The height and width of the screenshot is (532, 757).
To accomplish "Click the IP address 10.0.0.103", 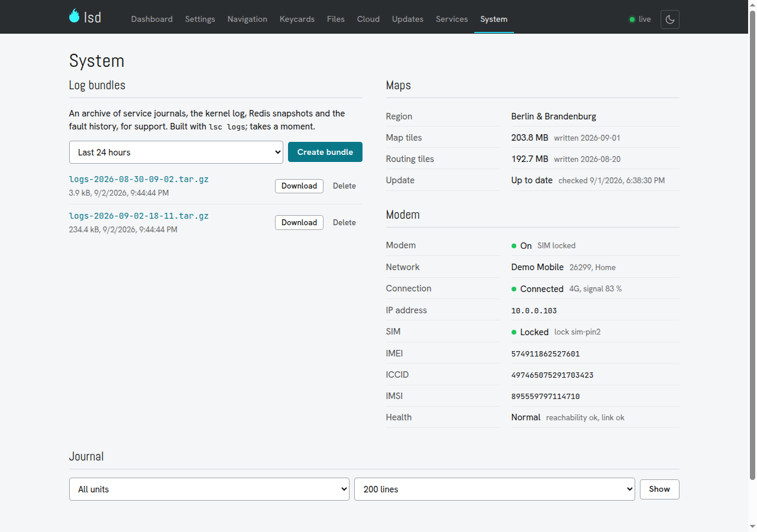I will 534,310.
